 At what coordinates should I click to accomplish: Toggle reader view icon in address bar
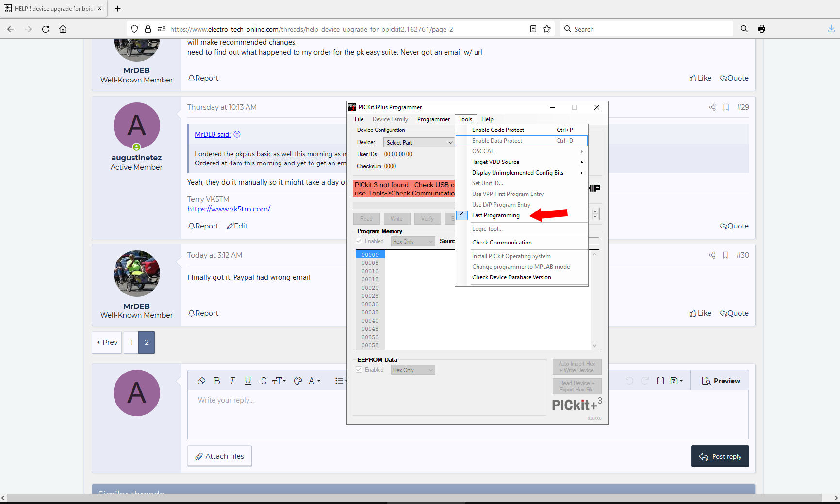coord(533,29)
